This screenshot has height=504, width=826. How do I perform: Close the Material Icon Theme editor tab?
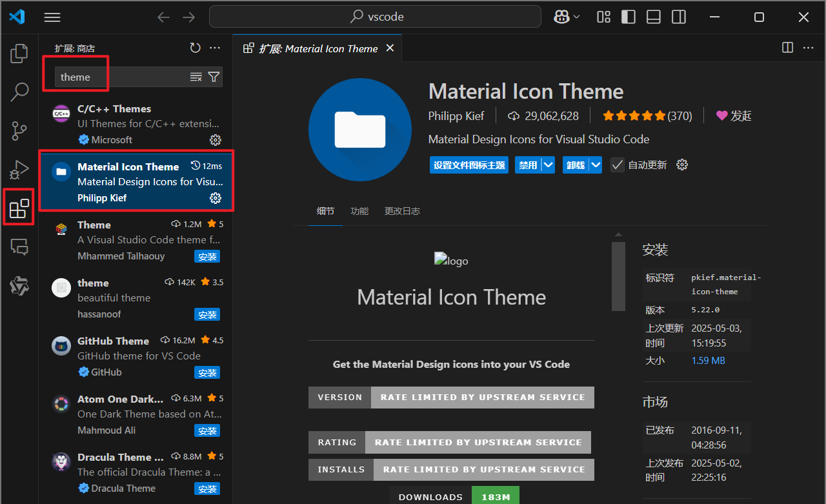click(x=390, y=48)
